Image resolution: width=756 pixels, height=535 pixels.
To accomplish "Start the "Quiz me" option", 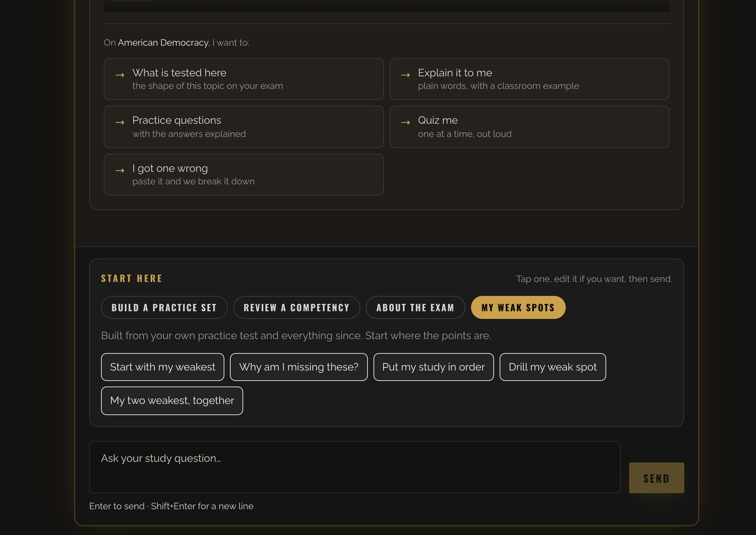I will click(529, 127).
